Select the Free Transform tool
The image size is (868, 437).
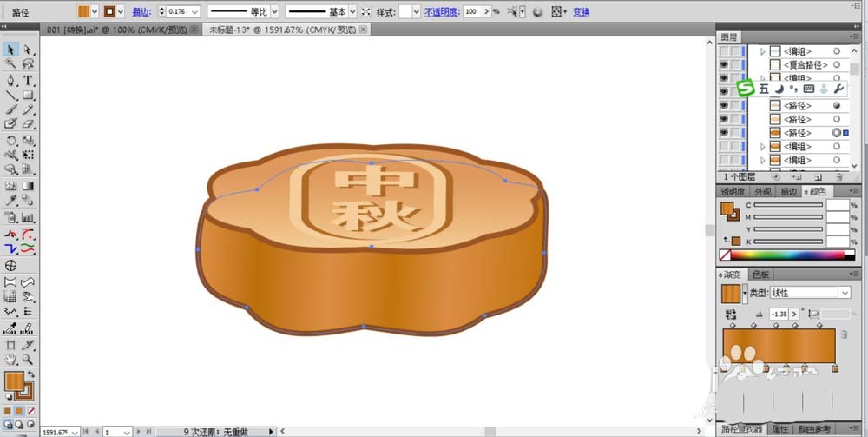pyautogui.click(x=28, y=156)
